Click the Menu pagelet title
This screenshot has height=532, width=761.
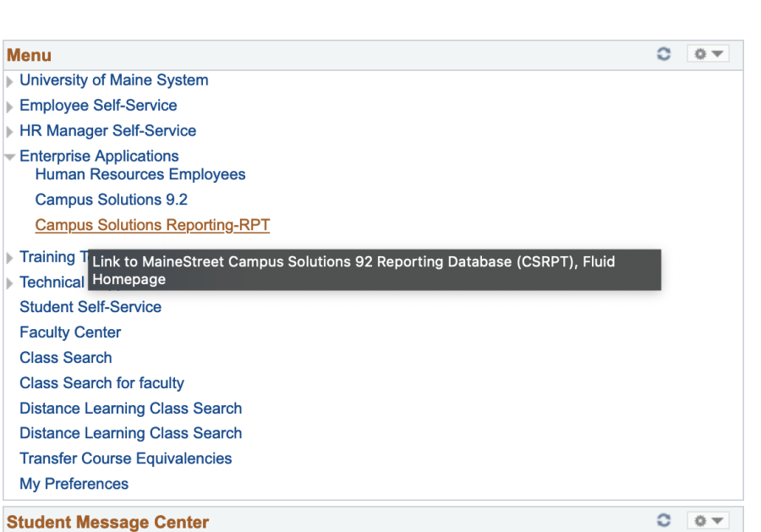[x=29, y=55]
